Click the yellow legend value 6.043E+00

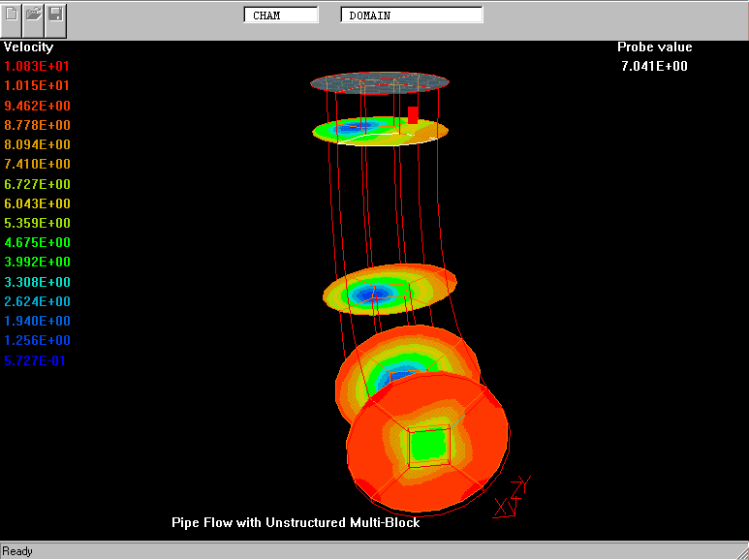(37, 203)
